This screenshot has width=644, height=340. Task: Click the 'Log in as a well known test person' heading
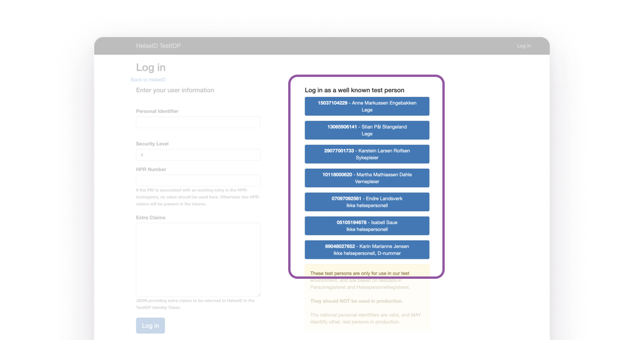click(354, 90)
